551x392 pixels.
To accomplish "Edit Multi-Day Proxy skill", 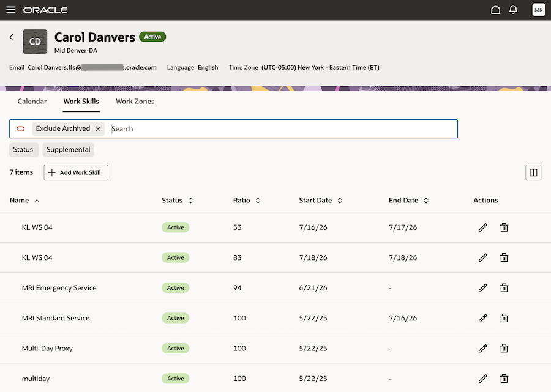I will (483, 348).
